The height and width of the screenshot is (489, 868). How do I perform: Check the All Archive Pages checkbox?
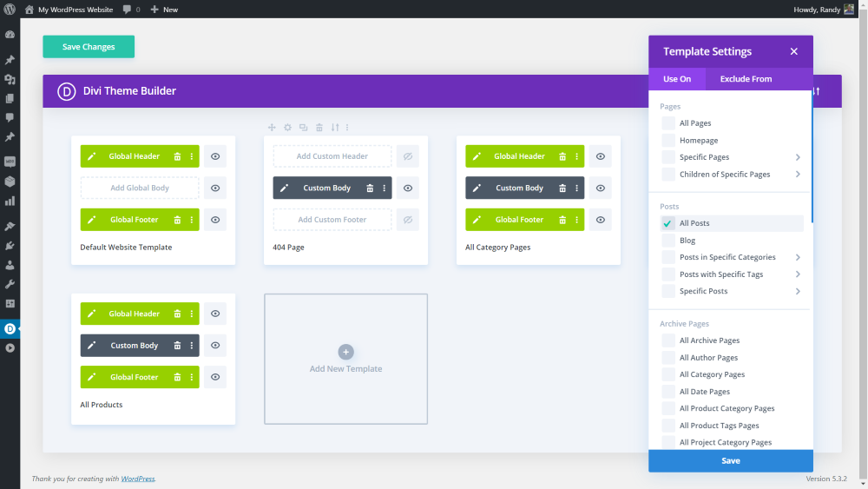pyautogui.click(x=668, y=340)
